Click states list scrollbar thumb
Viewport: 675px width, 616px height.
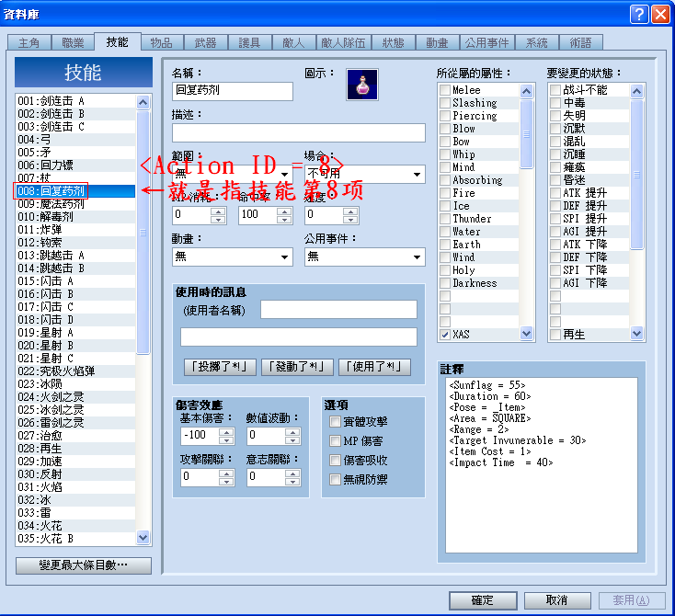tap(636, 175)
